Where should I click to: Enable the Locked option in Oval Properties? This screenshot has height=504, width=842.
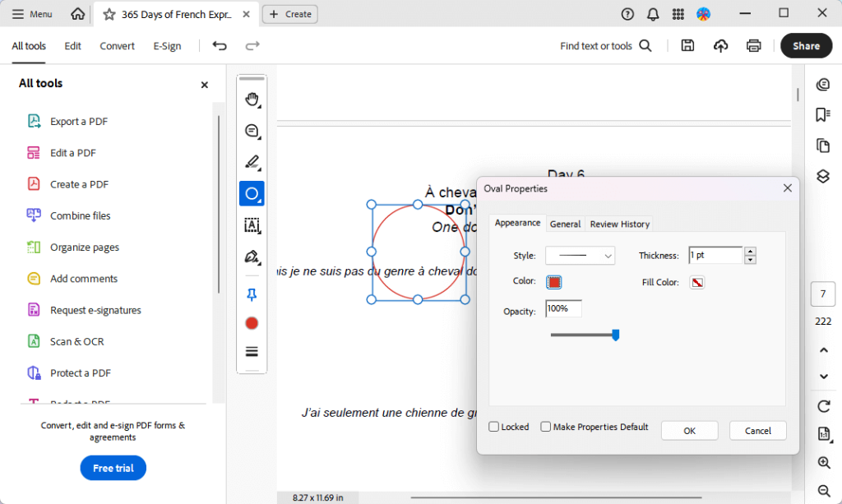click(493, 427)
